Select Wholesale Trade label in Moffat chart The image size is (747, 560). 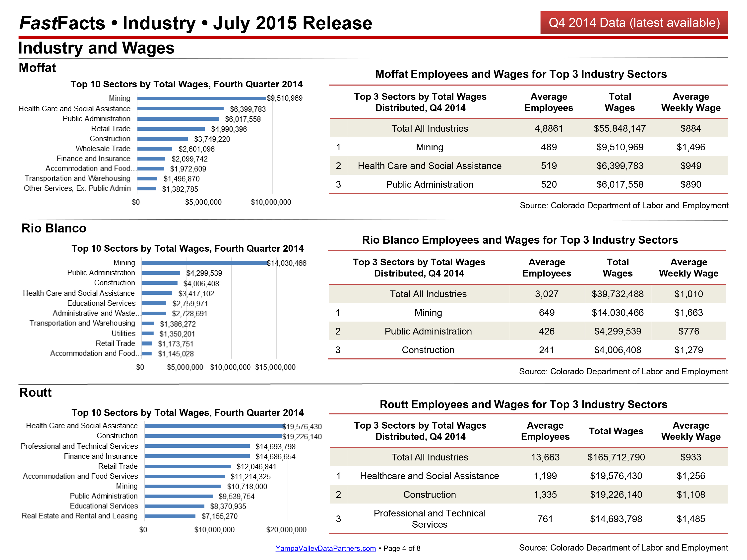pyautogui.click(x=103, y=149)
